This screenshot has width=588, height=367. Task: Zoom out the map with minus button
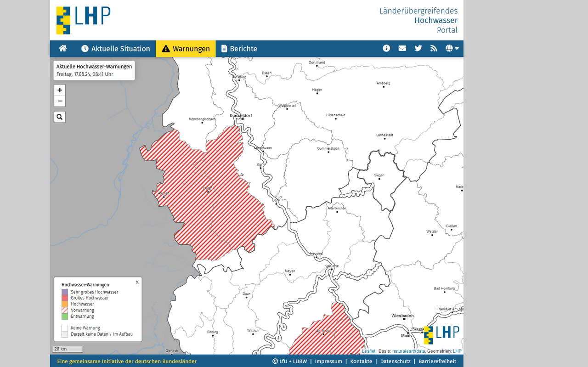[x=60, y=101]
